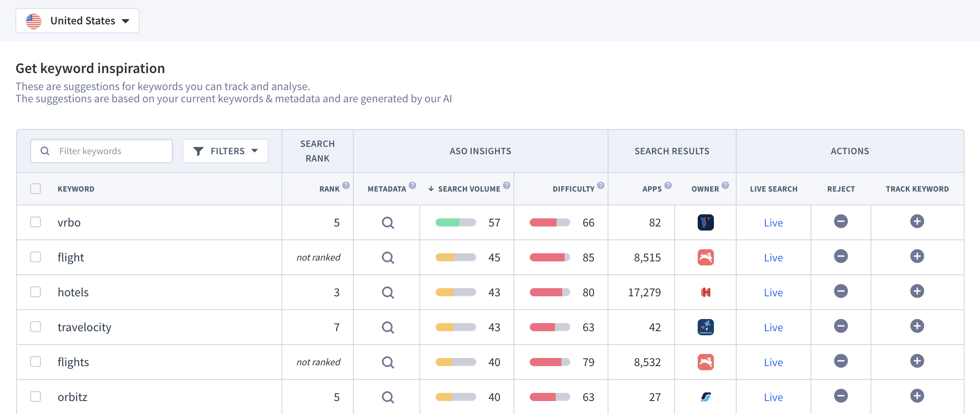Viewport: 980px width, 414px height.
Task: Check the vrbo row checkbox
Action: pos(36,222)
